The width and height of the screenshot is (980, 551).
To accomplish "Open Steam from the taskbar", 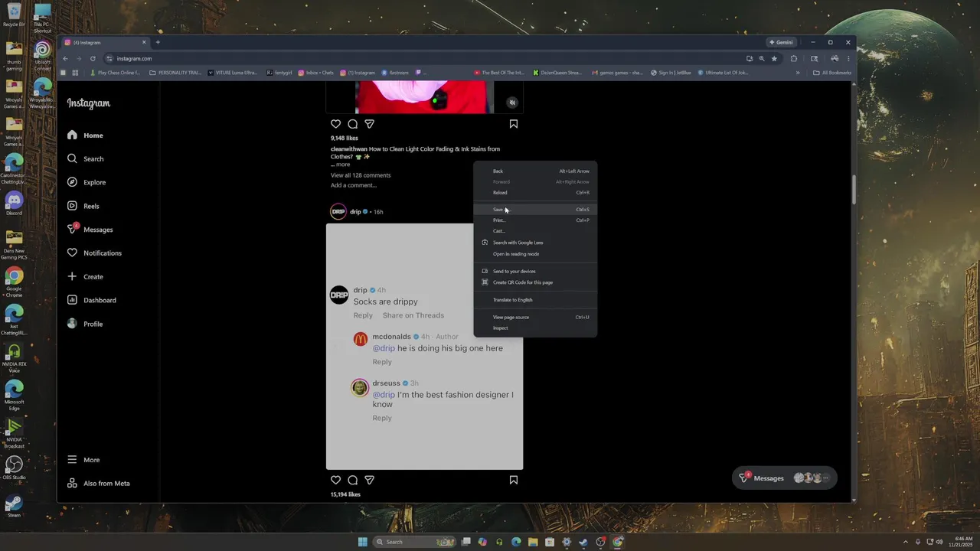I will 583,542.
